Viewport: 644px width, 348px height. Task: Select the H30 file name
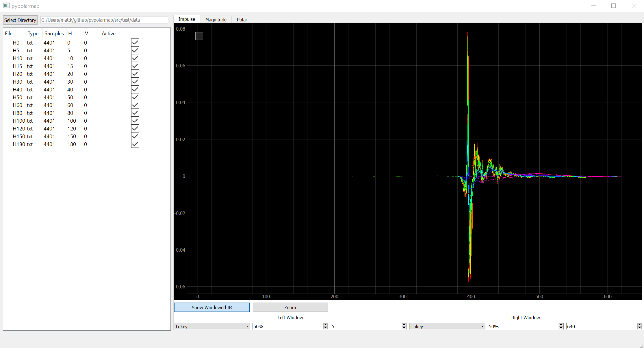pyautogui.click(x=17, y=82)
